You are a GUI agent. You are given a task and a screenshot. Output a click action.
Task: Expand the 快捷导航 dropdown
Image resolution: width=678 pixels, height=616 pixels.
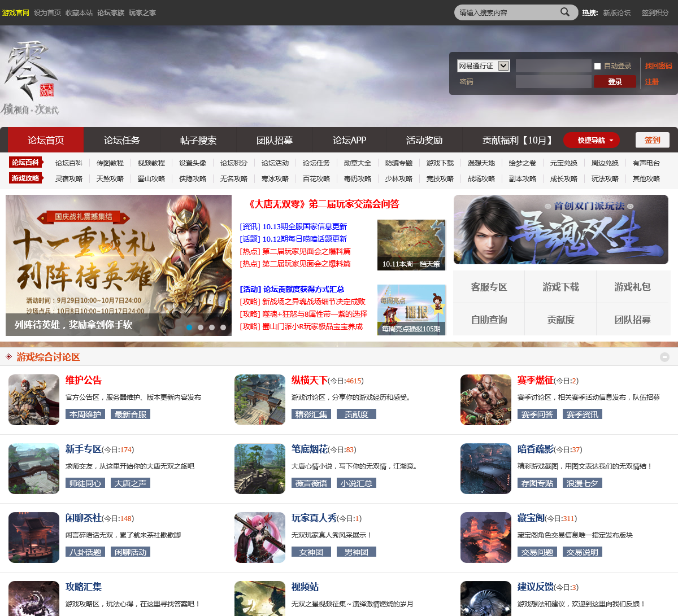(592, 140)
